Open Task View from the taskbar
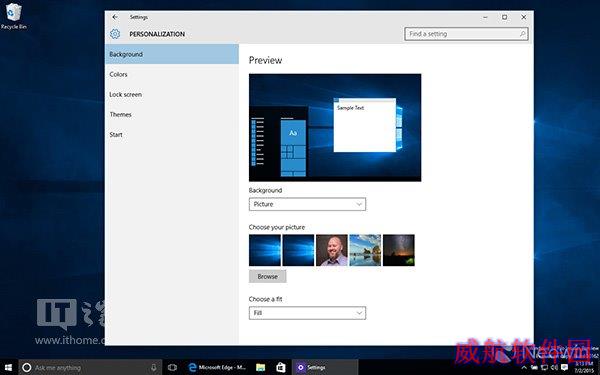This screenshot has height=375, width=600. pos(172,368)
